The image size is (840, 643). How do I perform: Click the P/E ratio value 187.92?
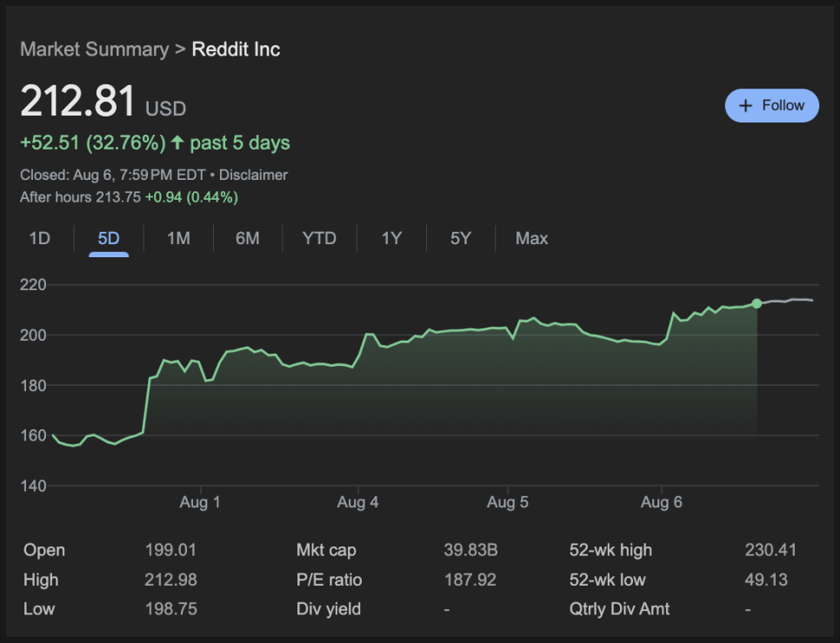pos(470,580)
